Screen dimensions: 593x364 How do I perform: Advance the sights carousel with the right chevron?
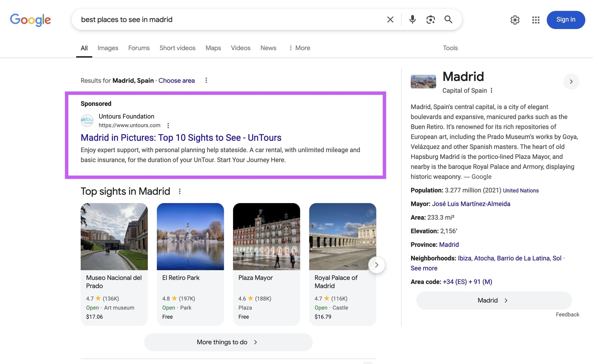(377, 265)
